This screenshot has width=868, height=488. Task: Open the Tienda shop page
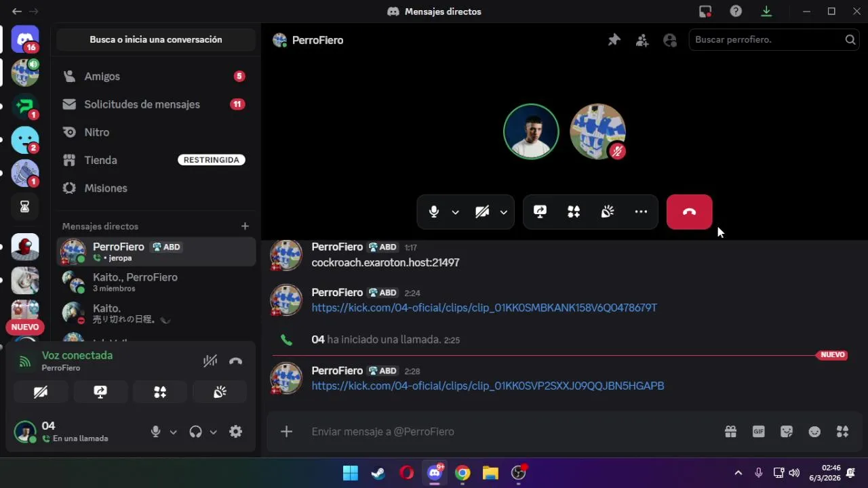(x=156, y=160)
